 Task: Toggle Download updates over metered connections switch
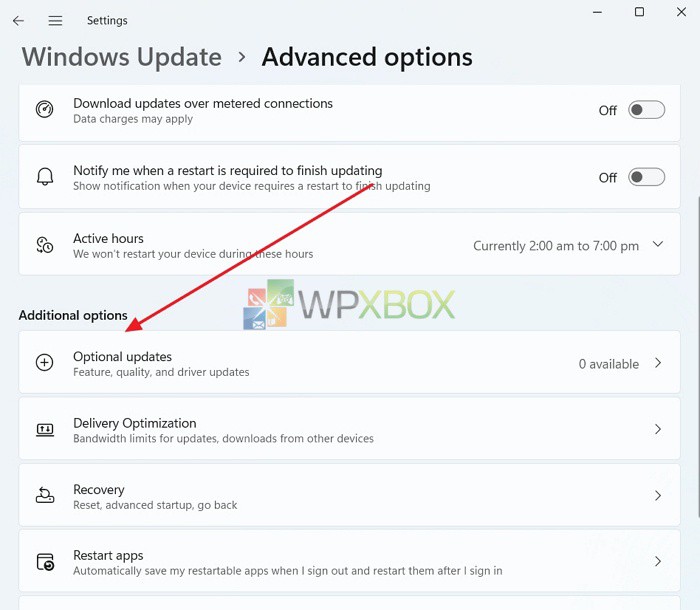pyautogui.click(x=646, y=110)
